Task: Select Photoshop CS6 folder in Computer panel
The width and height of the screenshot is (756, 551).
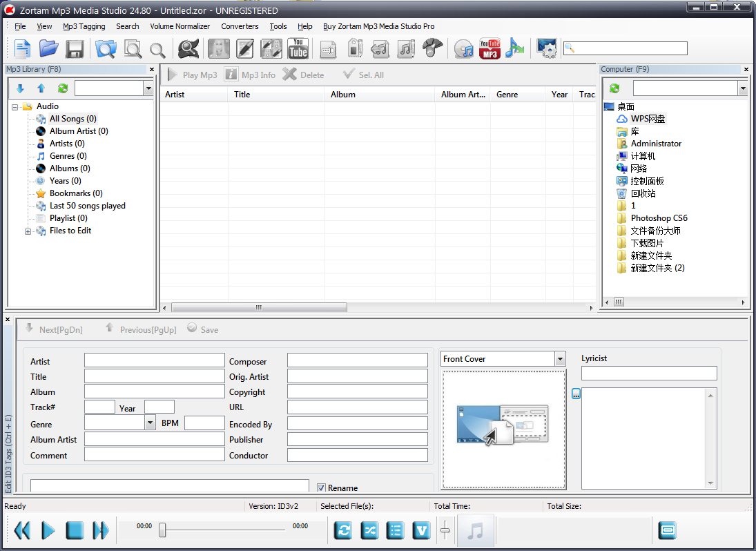Action: [659, 218]
